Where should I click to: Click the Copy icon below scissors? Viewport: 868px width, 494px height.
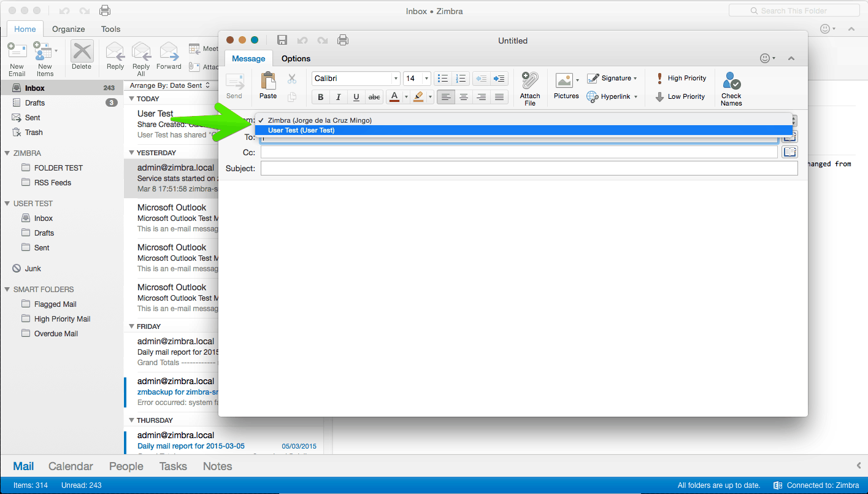[292, 96]
